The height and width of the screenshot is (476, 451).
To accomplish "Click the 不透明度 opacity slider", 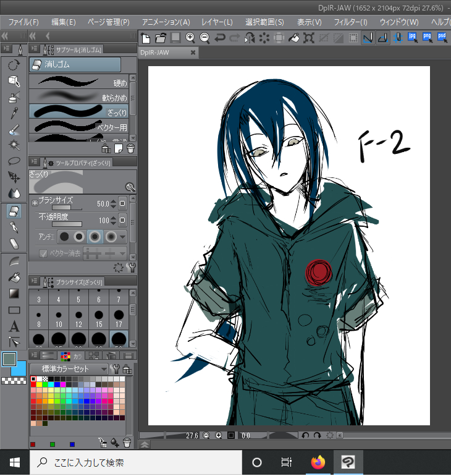I will [67, 224].
